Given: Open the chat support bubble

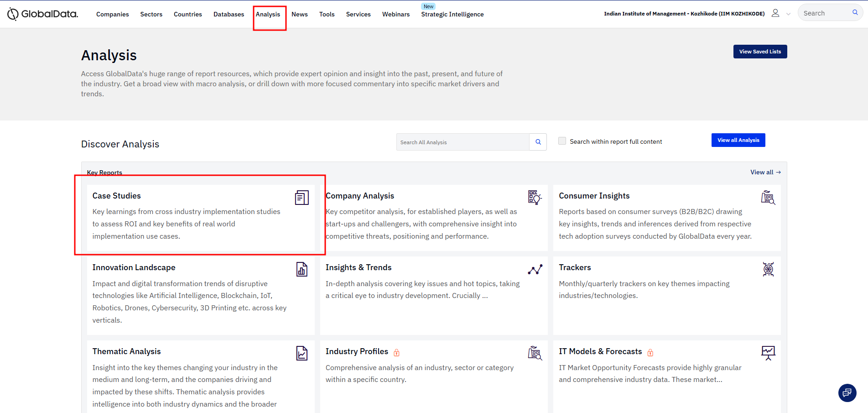Looking at the screenshot, I should click(847, 392).
